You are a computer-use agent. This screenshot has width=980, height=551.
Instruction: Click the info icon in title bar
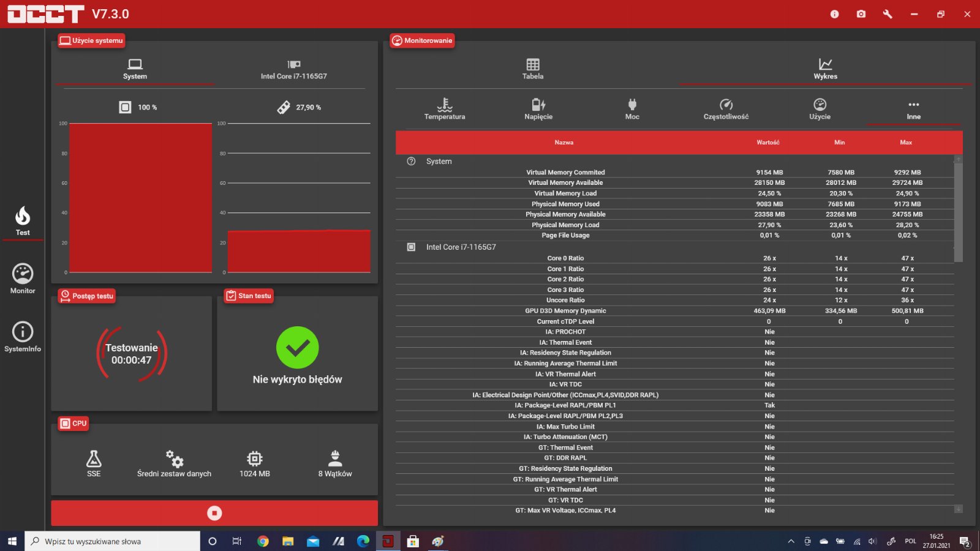(834, 14)
